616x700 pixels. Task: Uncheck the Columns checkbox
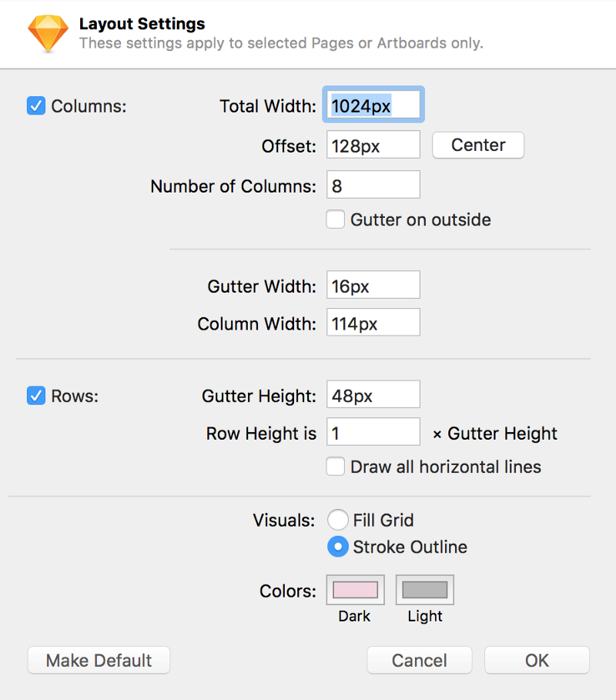[36, 106]
